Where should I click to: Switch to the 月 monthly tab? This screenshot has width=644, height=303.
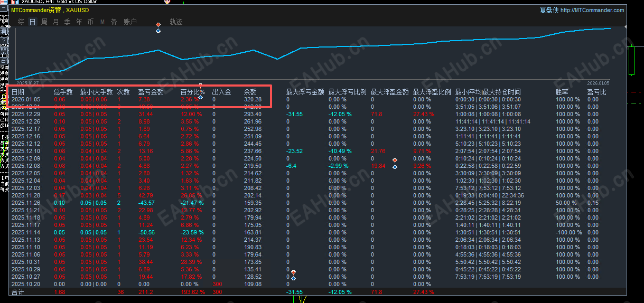pos(56,22)
